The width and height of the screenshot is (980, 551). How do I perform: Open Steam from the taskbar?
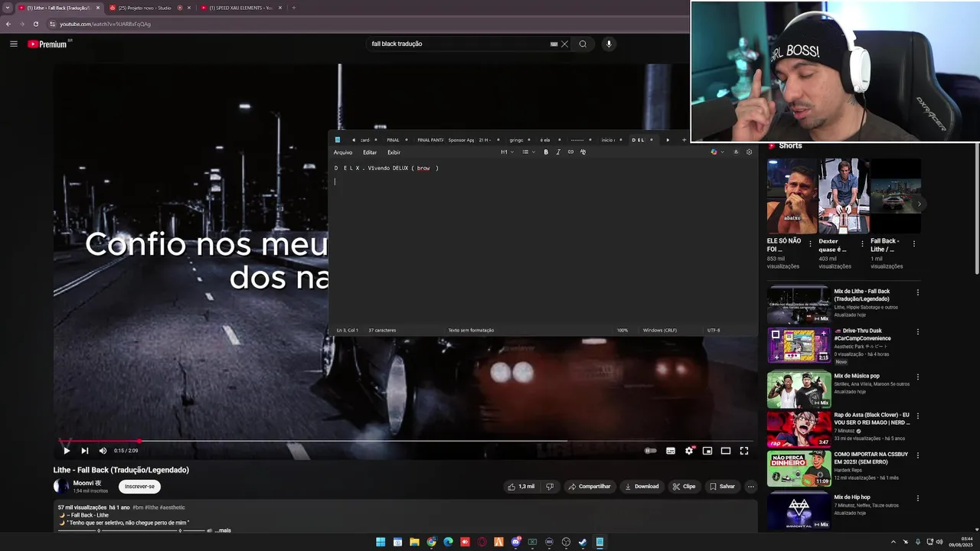(x=583, y=542)
